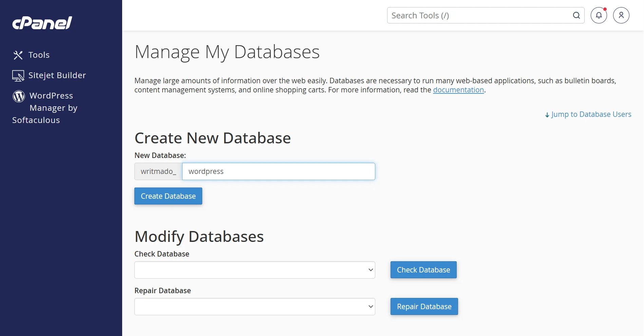
Task: Click the Check Database button
Action: (x=423, y=270)
